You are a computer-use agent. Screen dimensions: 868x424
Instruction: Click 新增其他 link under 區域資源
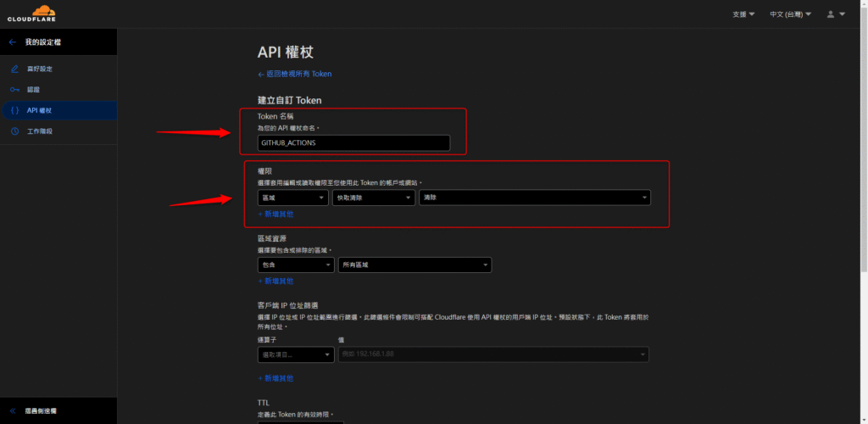(x=275, y=281)
